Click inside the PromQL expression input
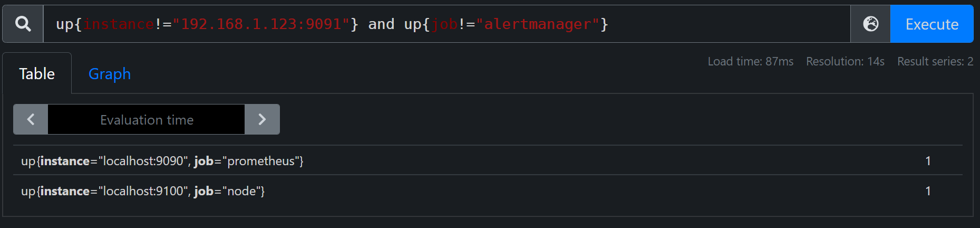The width and height of the screenshot is (980, 228). (447, 24)
